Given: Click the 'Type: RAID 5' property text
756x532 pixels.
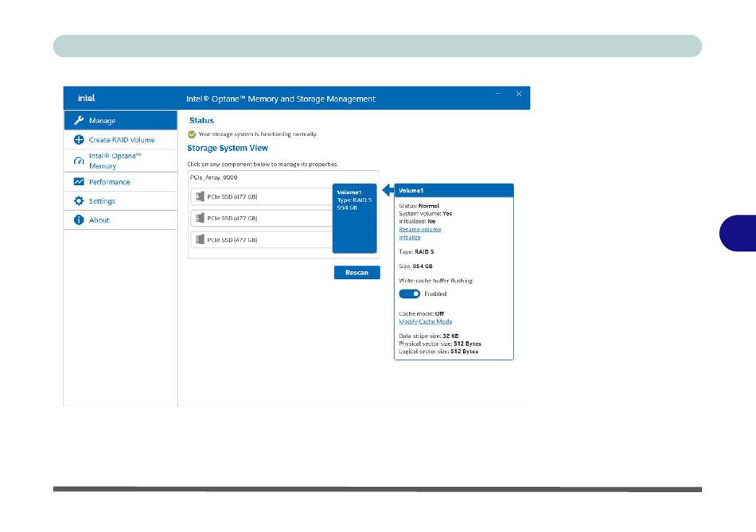Looking at the screenshot, I should pyautogui.click(x=416, y=251).
